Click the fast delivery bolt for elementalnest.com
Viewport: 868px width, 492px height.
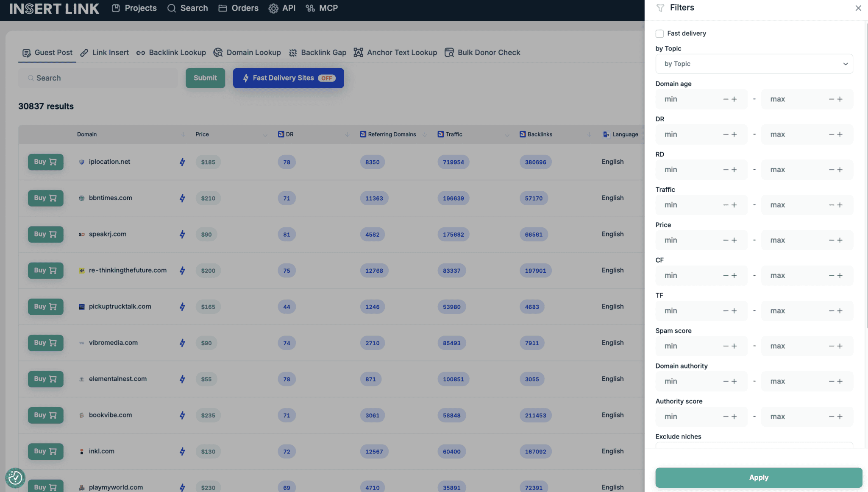point(182,379)
